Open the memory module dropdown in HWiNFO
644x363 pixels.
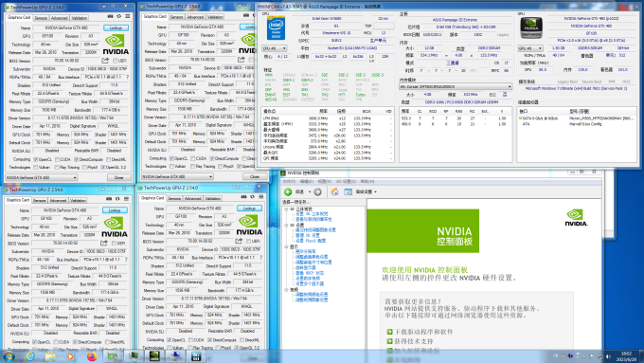pyautogui.click(x=456, y=87)
